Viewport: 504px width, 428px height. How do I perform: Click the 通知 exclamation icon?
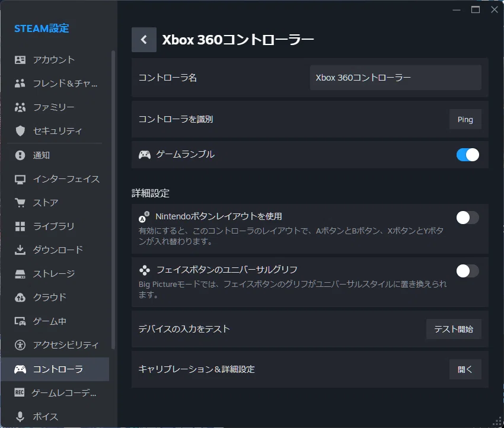pos(20,155)
